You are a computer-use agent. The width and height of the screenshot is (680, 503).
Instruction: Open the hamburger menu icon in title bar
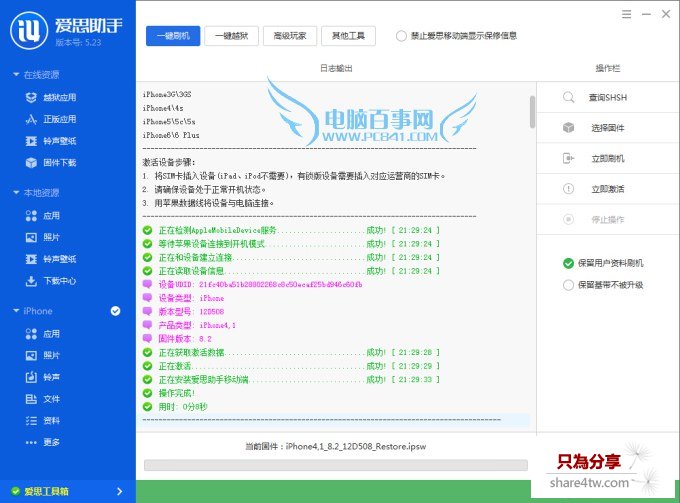[627, 14]
